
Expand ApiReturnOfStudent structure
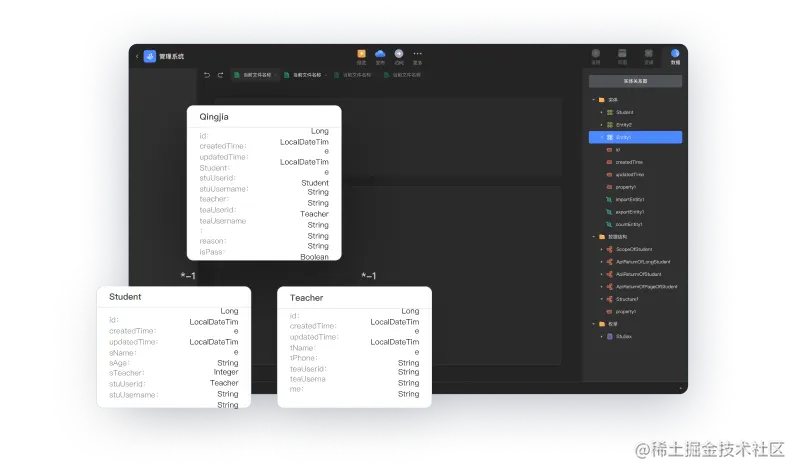click(x=602, y=274)
